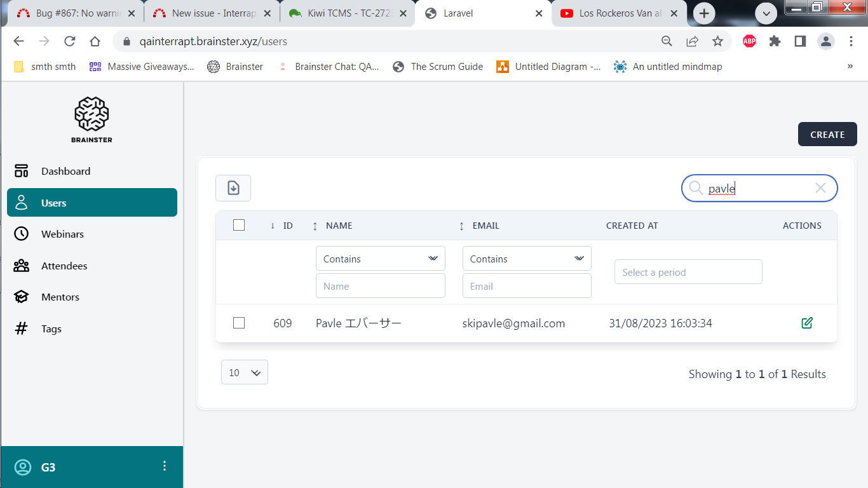Viewport: 868px width, 488px height.
Task: Check the box for user Pavle
Action: point(239,323)
